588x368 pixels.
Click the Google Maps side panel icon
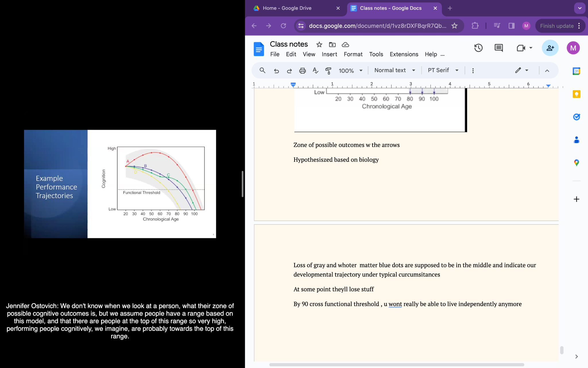coord(576,163)
